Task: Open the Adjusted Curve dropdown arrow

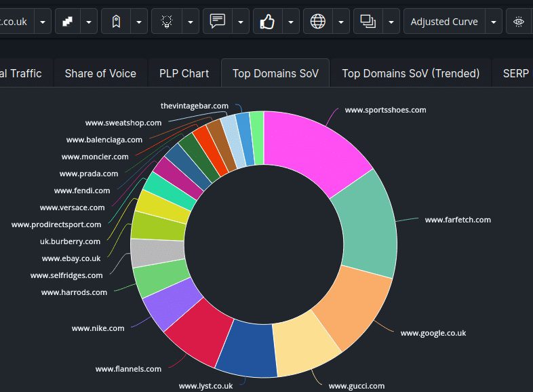Action: tap(494, 22)
